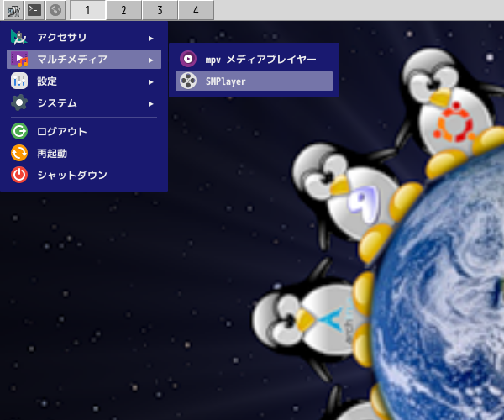Switch to workspace 4
This screenshot has width=504, height=420.
click(196, 10)
